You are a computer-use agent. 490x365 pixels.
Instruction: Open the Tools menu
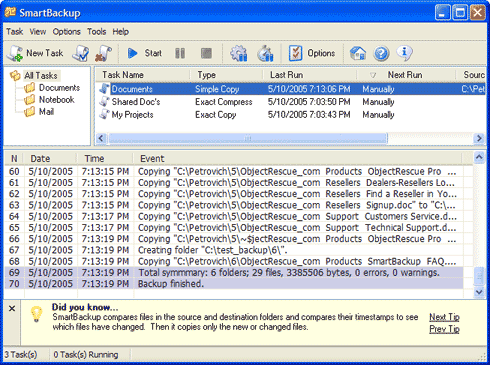tap(96, 32)
